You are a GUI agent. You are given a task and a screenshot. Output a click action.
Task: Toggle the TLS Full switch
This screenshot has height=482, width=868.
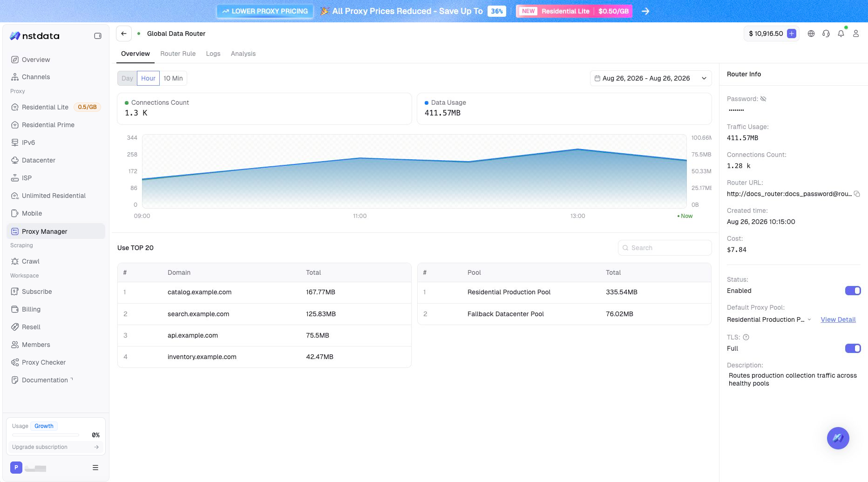coord(853,348)
